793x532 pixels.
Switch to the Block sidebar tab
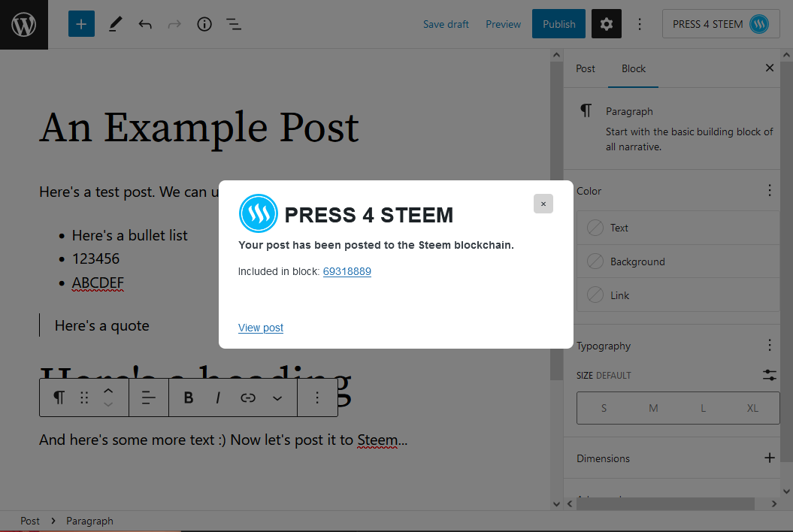tap(633, 69)
